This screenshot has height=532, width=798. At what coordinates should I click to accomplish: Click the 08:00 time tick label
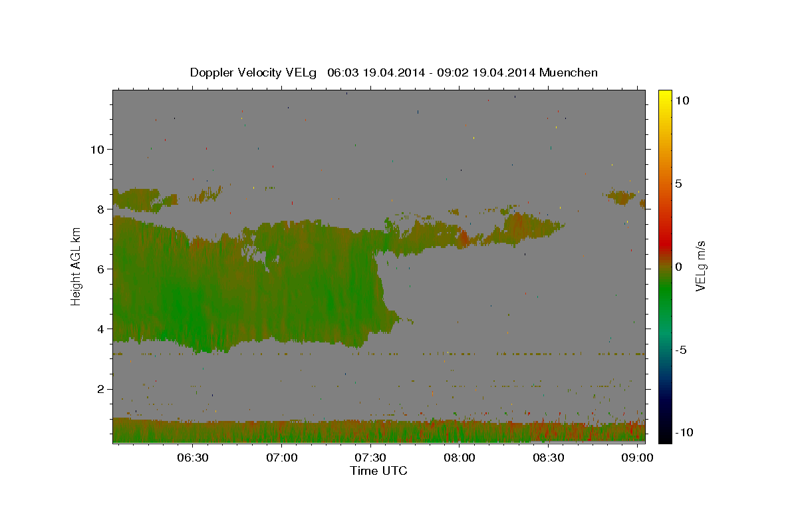[460, 458]
